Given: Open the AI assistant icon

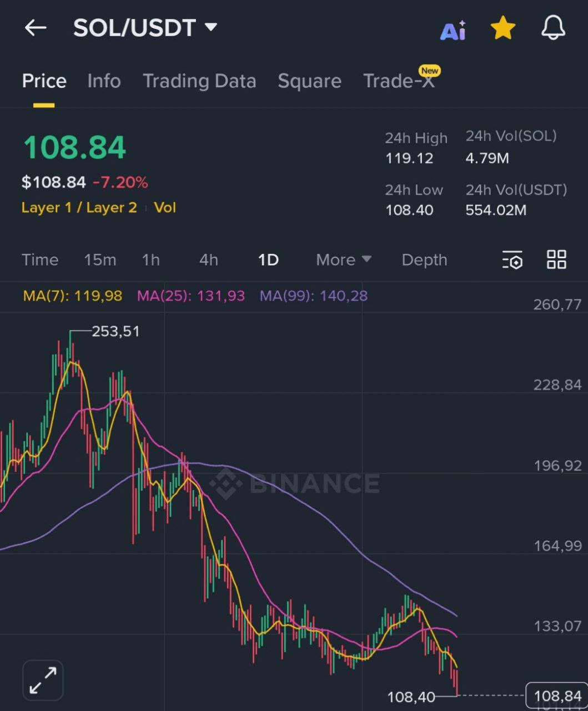Looking at the screenshot, I should 453,30.
